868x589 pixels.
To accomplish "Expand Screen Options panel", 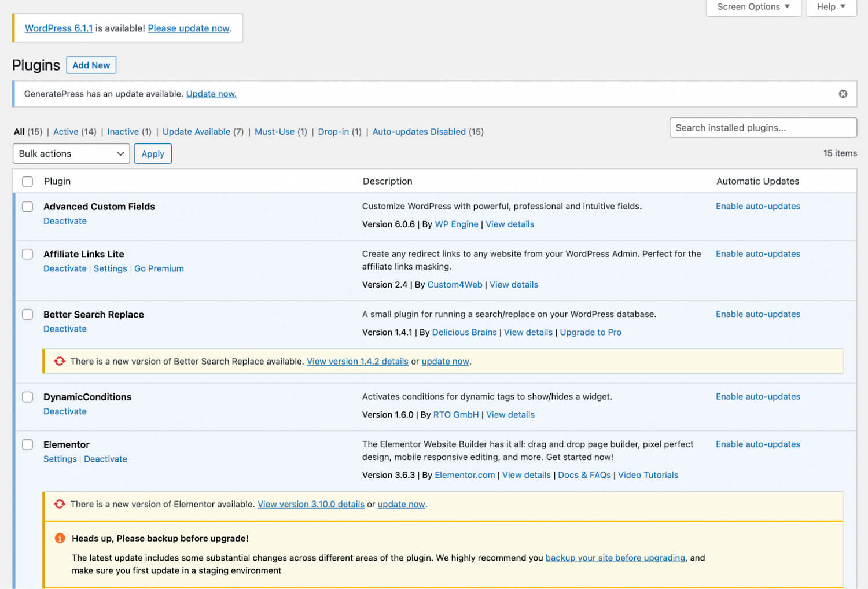I will [x=753, y=7].
